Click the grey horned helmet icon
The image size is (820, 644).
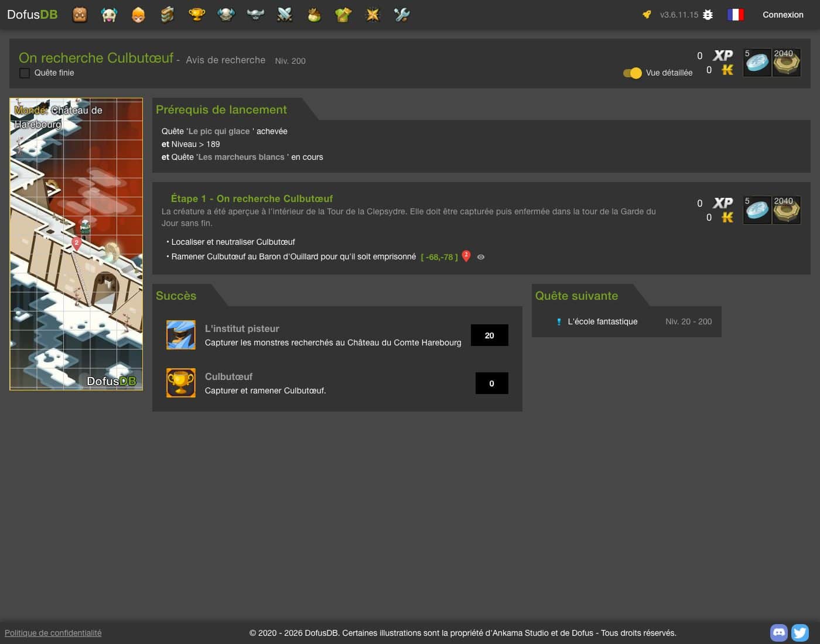[255, 15]
